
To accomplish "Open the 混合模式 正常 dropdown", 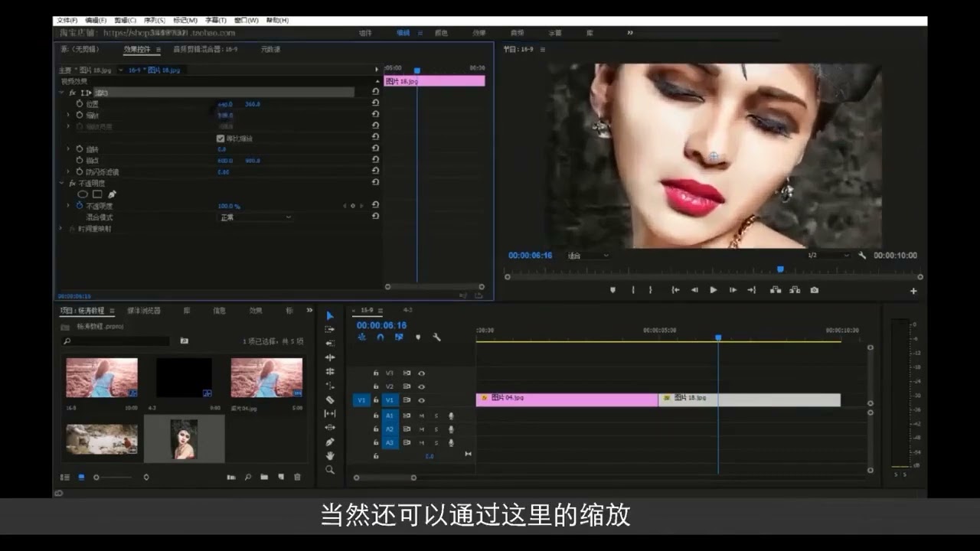I will [x=255, y=217].
